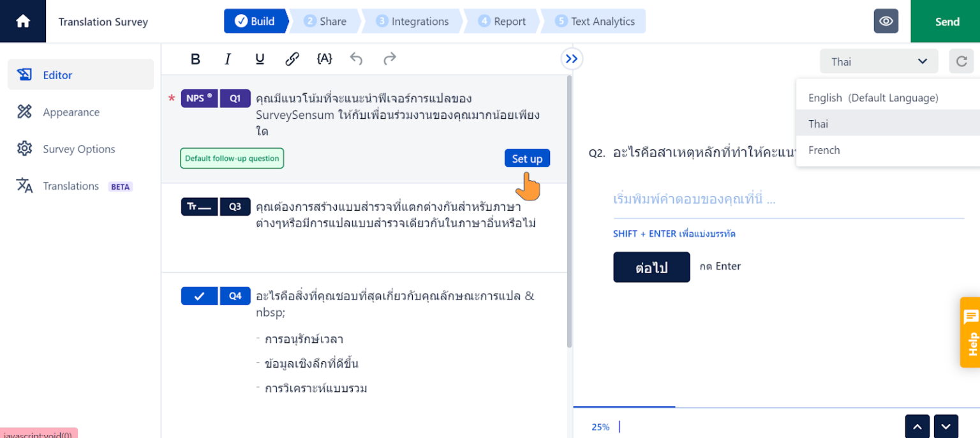Click the answer input field for Q2
The width and height of the screenshot is (980, 438).
pyautogui.click(x=734, y=199)
